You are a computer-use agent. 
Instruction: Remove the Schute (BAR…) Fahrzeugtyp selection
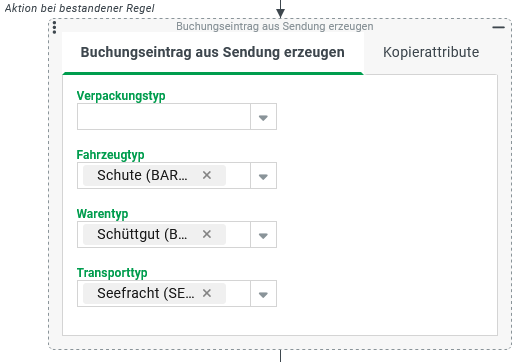coord(207,175)
